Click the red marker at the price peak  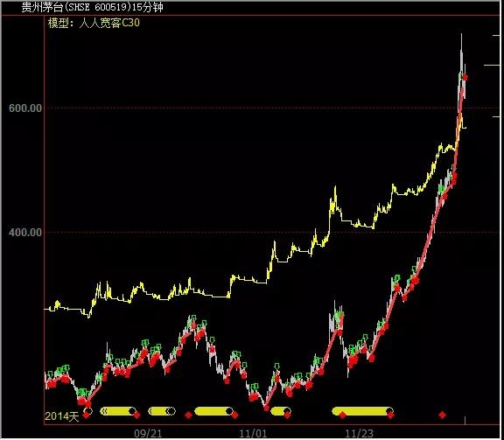tap(465, 78)
